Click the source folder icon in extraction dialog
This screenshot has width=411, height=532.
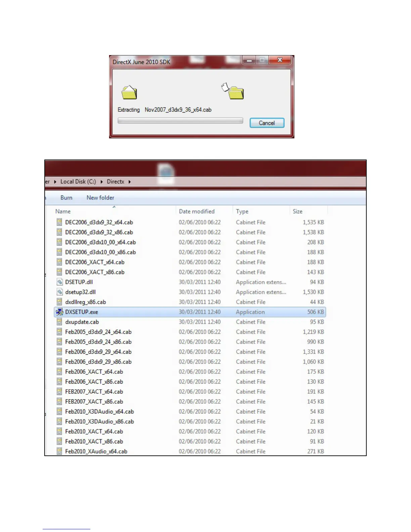tap(129, 92)
